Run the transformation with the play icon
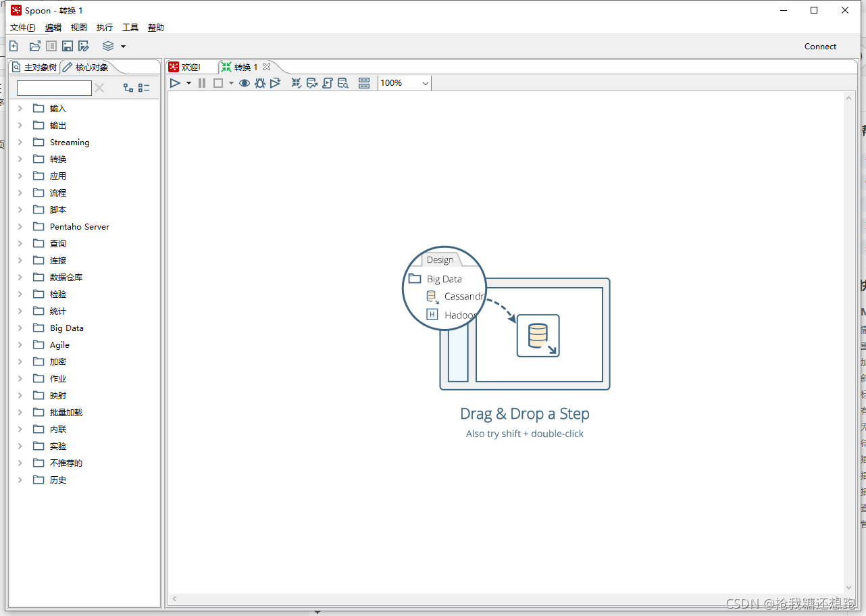Image resolution: width=866 pixels, height=616 pixels. [175, 83]
